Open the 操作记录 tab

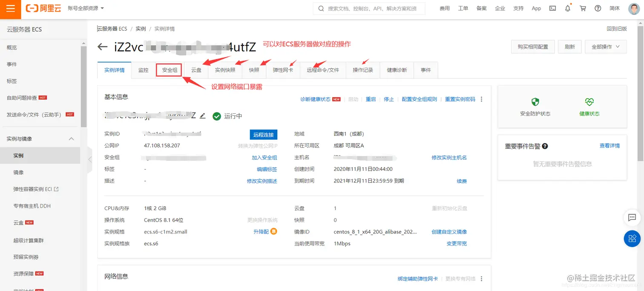click(363, 70)
